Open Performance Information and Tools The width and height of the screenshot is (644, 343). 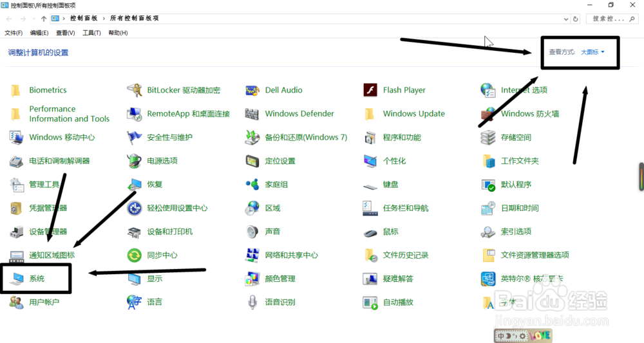69,114
